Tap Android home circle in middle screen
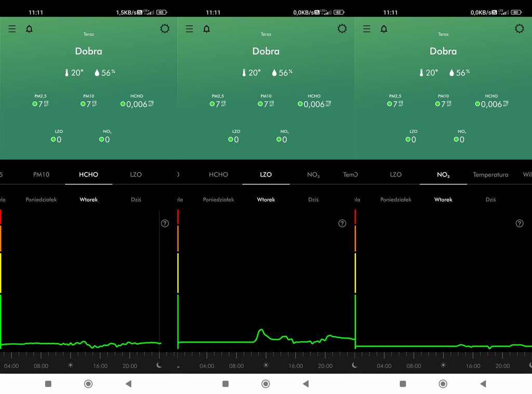 click(x=265, y=384)
